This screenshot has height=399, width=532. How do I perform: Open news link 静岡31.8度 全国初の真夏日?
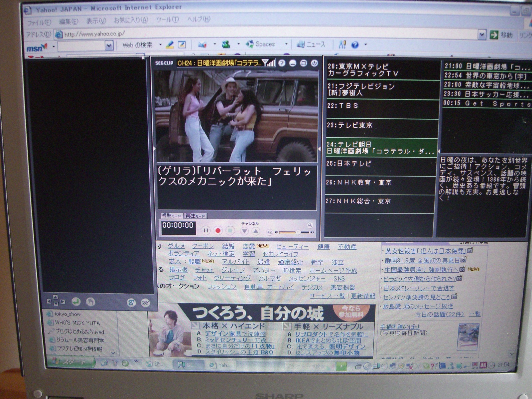click(422, 260)
